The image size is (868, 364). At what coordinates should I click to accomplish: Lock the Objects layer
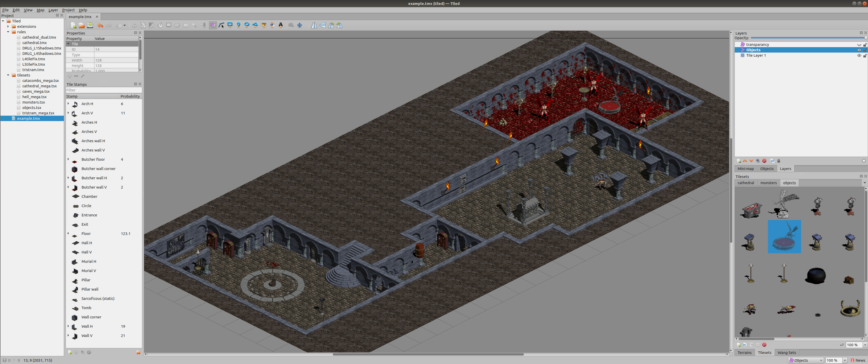click(865, 50)
